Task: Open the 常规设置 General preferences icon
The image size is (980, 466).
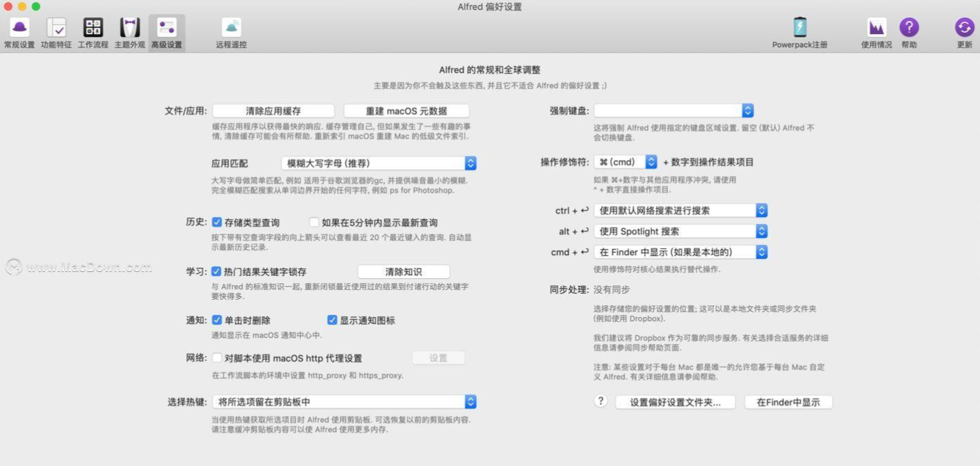Action: click(19, 28)
